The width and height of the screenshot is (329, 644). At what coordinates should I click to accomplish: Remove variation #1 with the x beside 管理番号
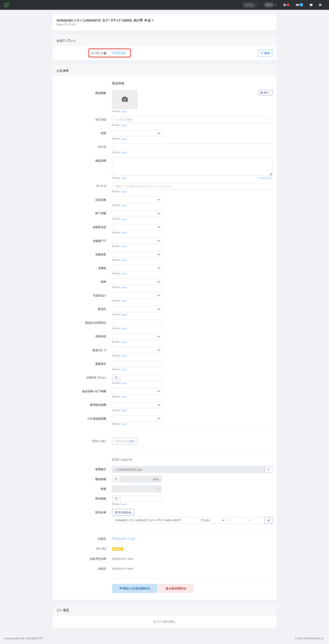(268, 469)
